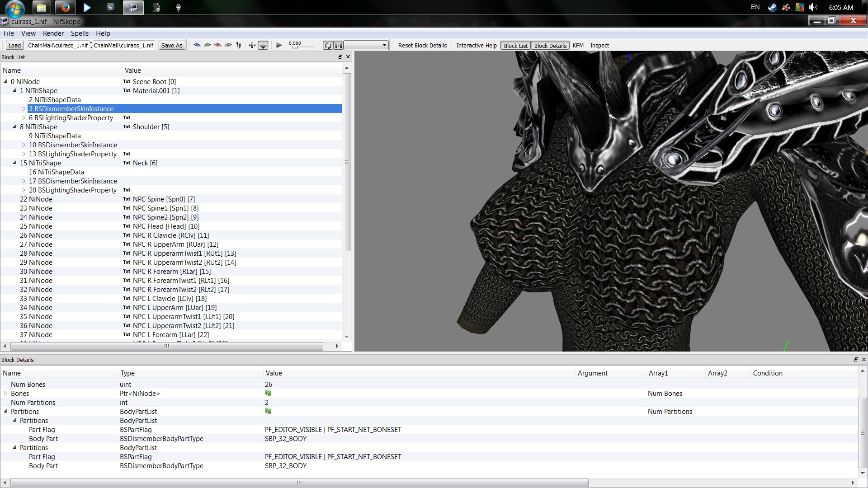Viewport: 868px width, 488px height.
Task: Toggle the walk mode footprints icon
Action: (239, 45)
